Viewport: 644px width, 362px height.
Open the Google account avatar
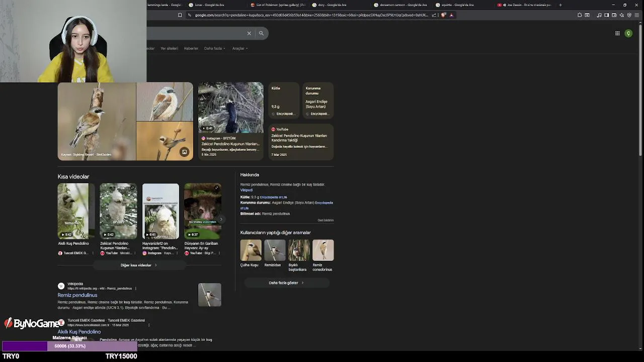coord(628,33)
